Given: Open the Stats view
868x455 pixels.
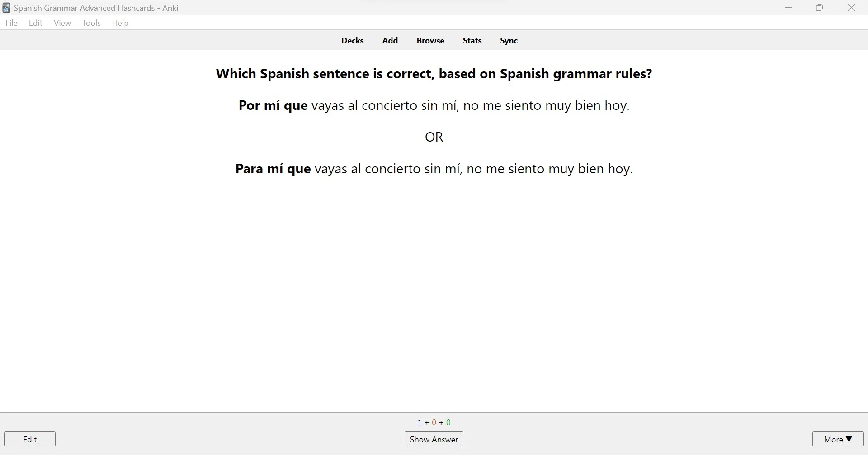Looking at the screenshot, I should pos(472,40).
